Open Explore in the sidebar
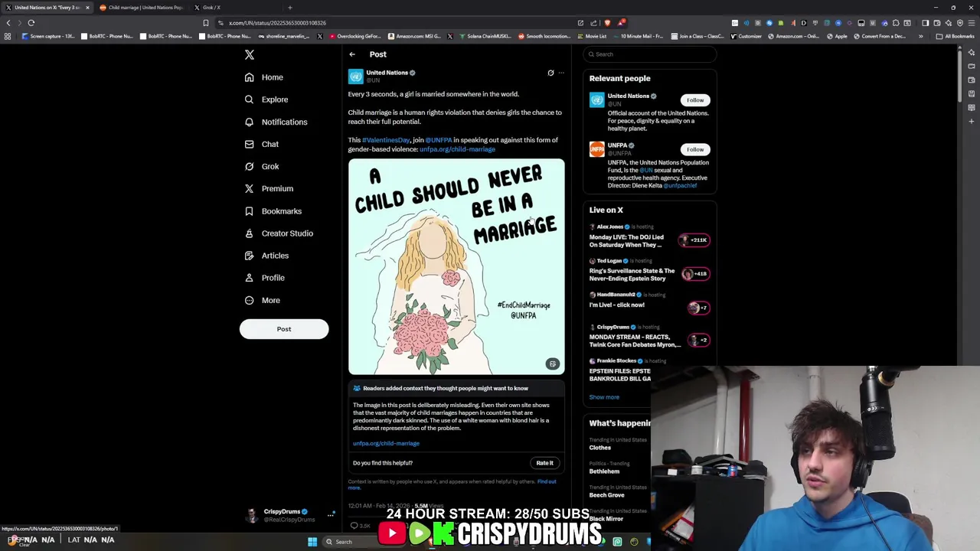980x551 pixels. point(266,99)
